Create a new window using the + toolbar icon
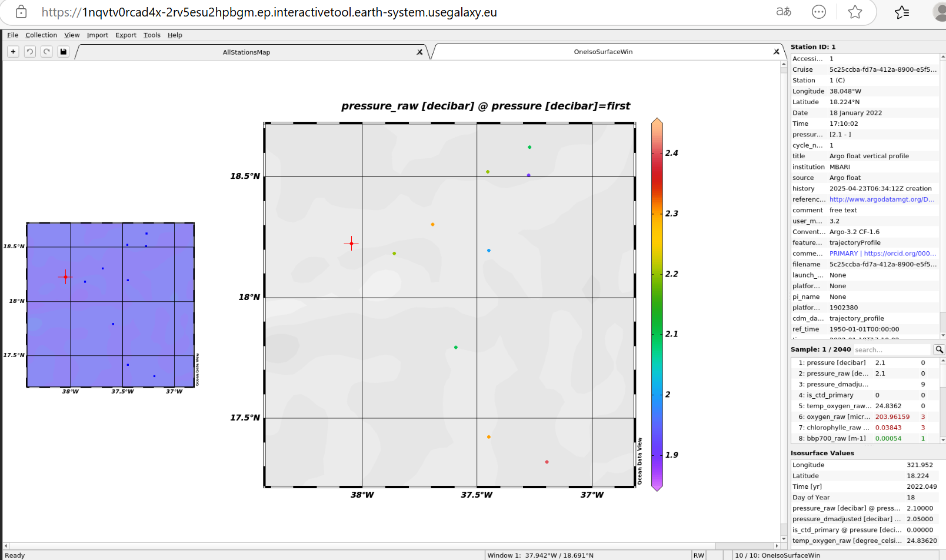Viewport: 946px width, 560px height. coord(12,51)
